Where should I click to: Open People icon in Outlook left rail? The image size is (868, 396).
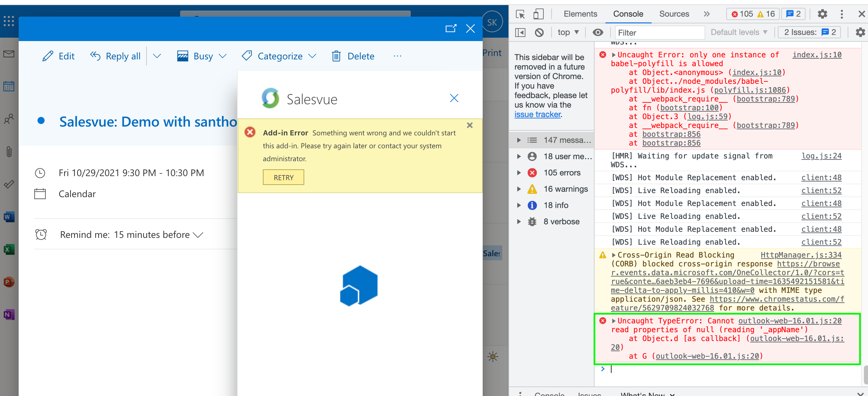click(x=9, y=119)
